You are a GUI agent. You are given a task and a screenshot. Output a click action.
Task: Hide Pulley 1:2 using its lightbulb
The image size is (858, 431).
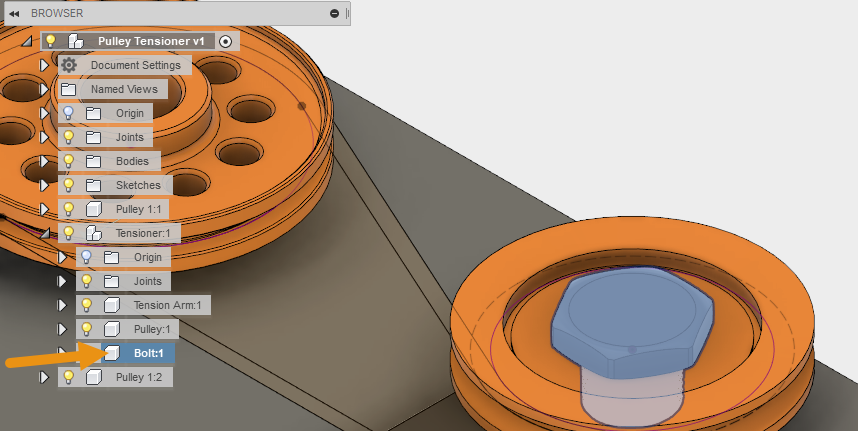[x=68, y=377]
